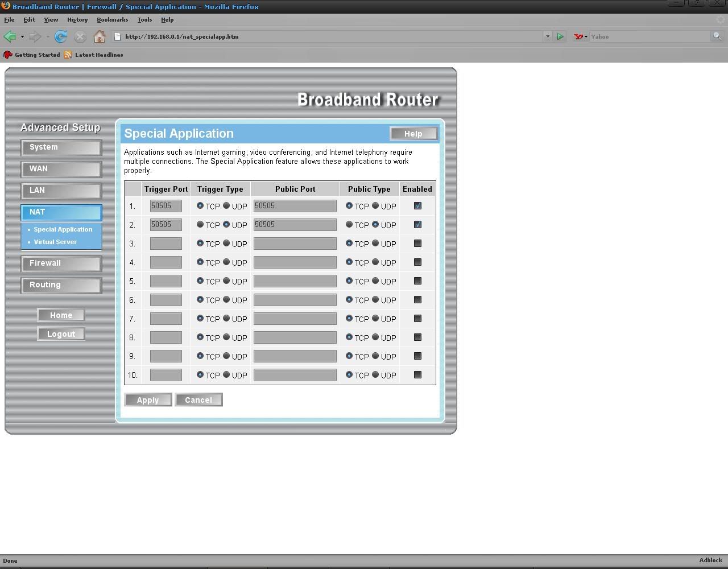728x569 pixels.
Task: Click the Home icon in the toolbar
Action: (100, 37)
